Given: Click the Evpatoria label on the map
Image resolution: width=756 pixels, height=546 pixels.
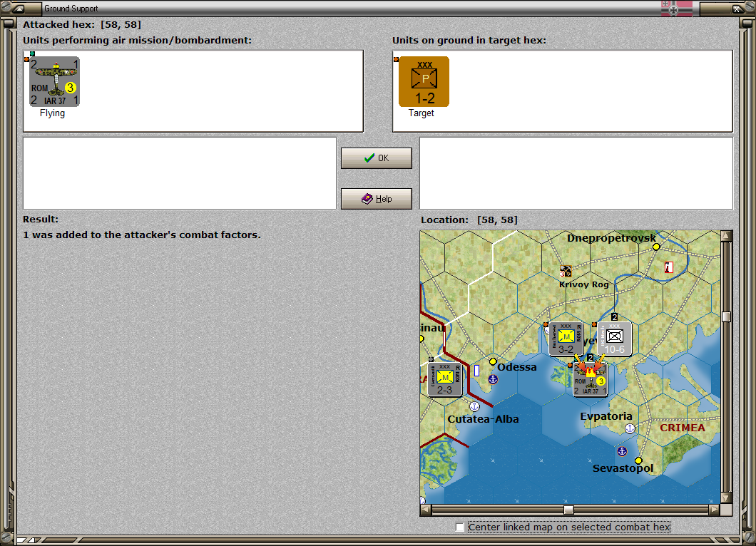Looking at the screenshot, I should click(606, 416).
